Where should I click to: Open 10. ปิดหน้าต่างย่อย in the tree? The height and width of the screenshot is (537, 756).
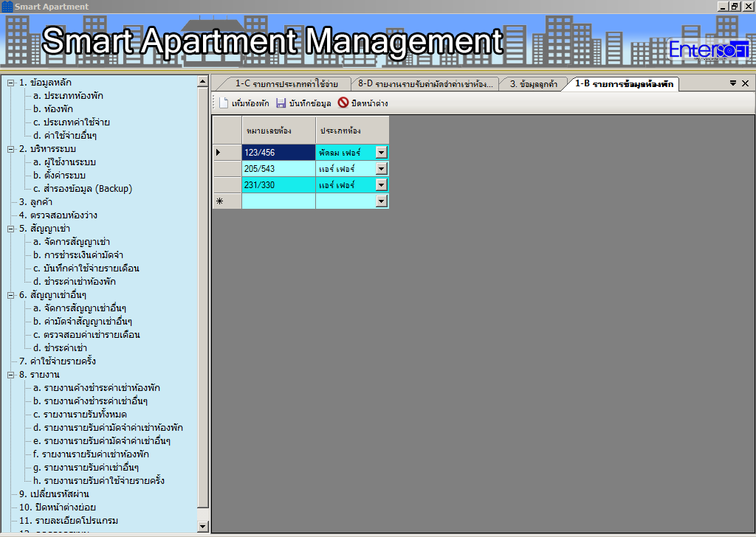tap(58, 507)
